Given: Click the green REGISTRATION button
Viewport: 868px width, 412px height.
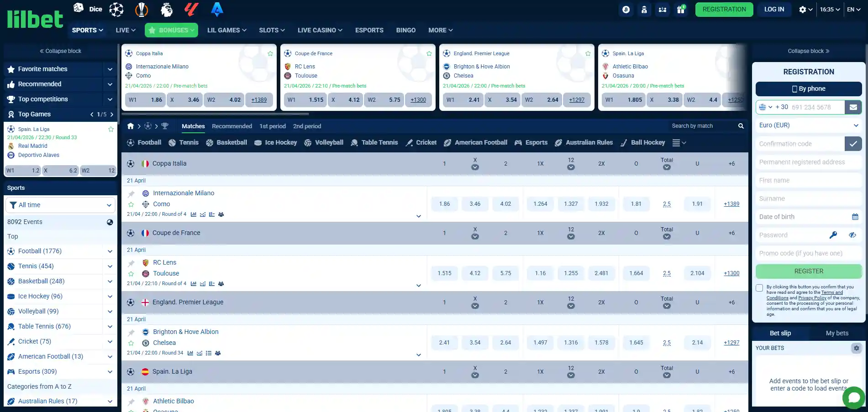Looking at the screenshot, I should point(724,10).
